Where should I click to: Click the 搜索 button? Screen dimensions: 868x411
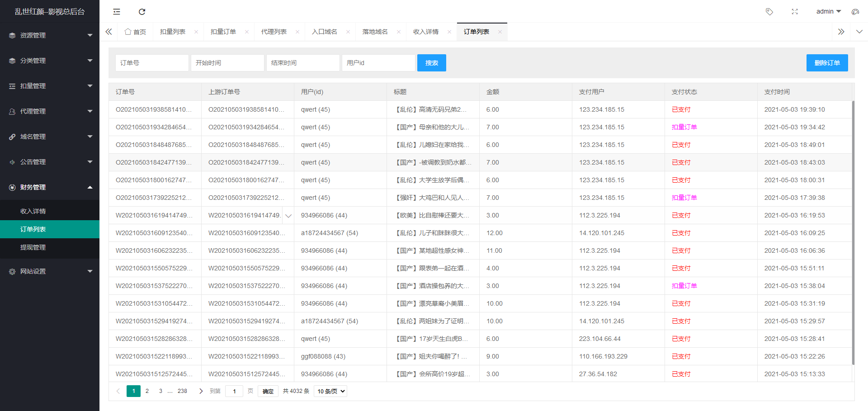[431, 63]
